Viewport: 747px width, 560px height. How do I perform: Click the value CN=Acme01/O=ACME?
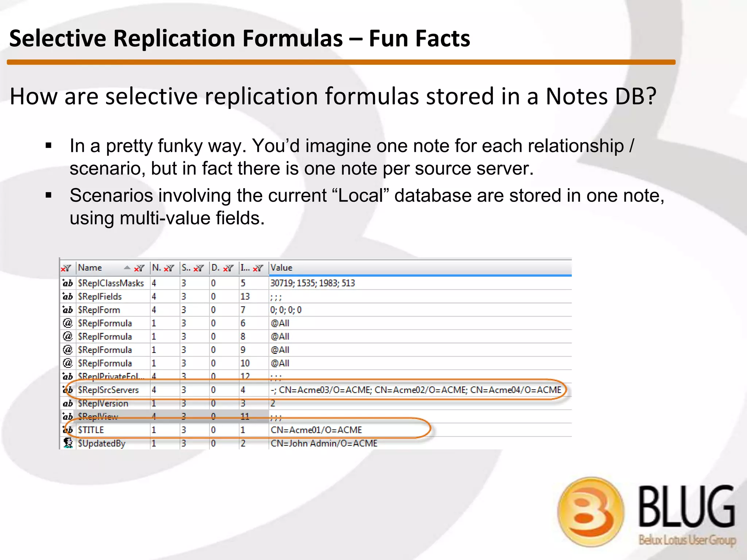tap(316, 430)
